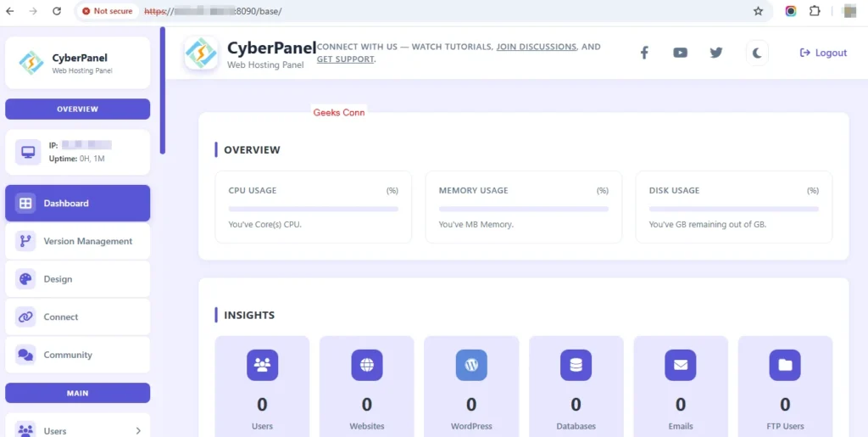The height and width of the screenshot is (437, 868).
Task: Click the browser back arrow
Action: (10, 11)
